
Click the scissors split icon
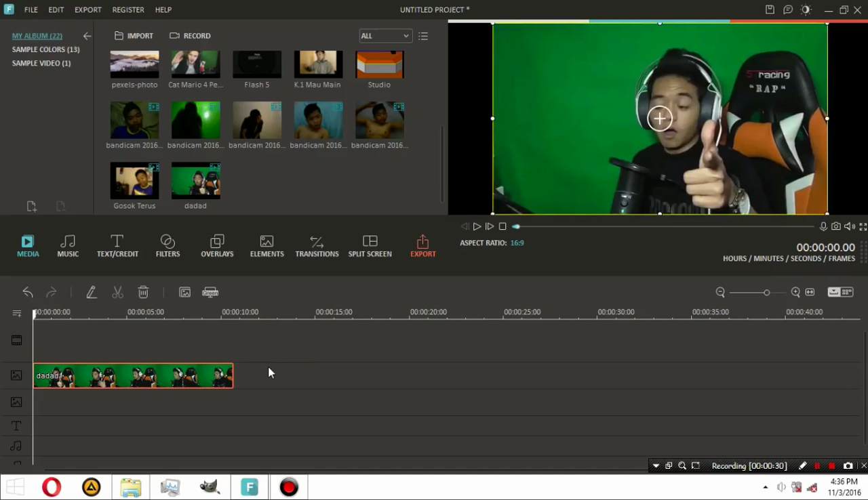coord(117,293)
